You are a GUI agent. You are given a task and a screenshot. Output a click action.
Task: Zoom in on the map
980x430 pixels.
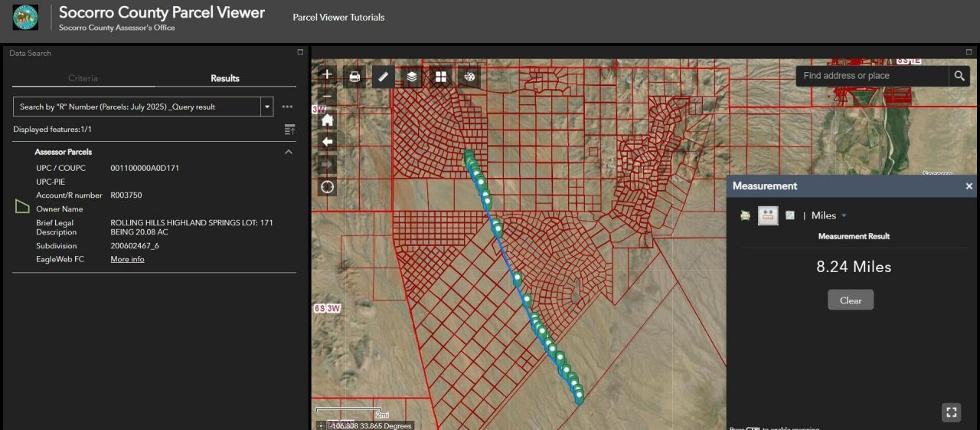pos(327,74)
